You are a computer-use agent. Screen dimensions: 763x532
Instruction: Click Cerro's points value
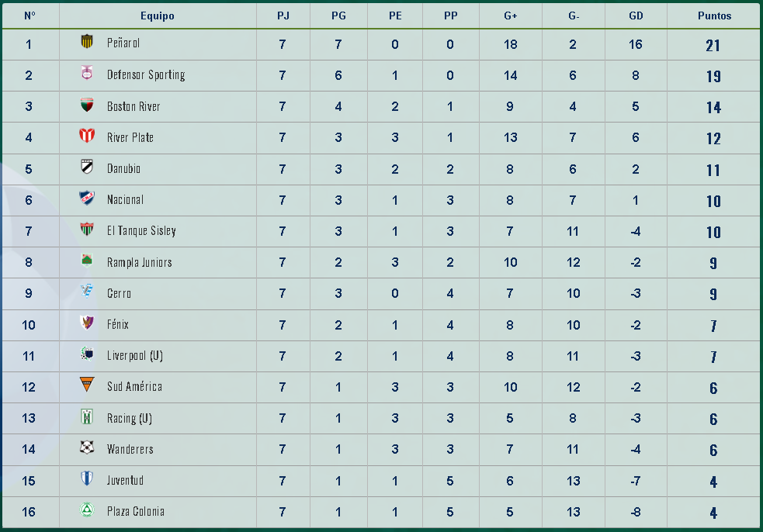point(713,294)
